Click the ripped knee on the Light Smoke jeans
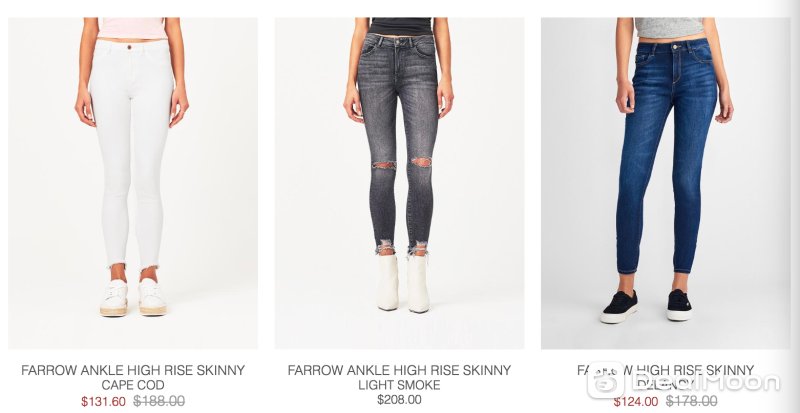The width and height of the screenshot is (800, 413). click(402, 163)
